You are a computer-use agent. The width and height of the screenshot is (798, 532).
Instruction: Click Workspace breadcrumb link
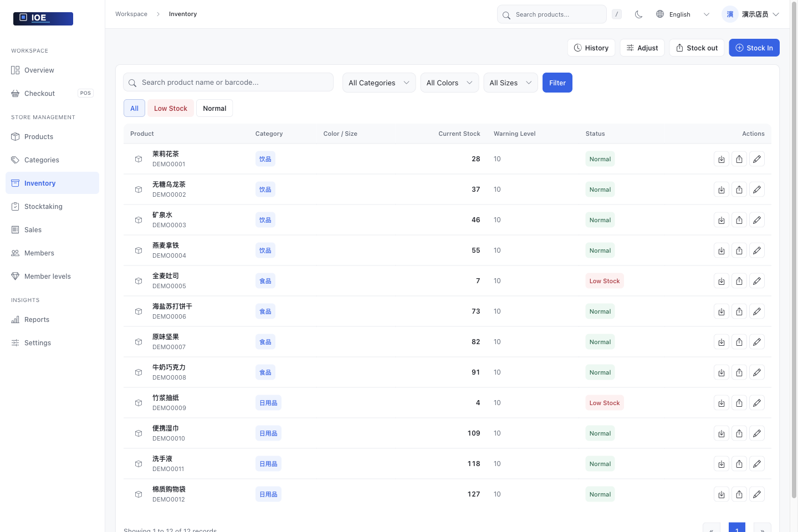click(131, 14)
